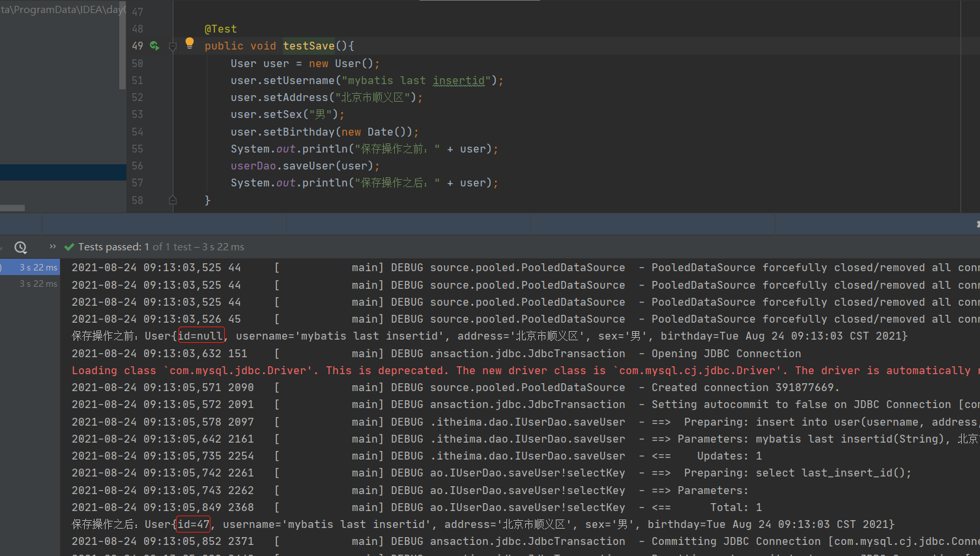
Task: Click the fold end marker at line 58
Action: tap(173, 200)
